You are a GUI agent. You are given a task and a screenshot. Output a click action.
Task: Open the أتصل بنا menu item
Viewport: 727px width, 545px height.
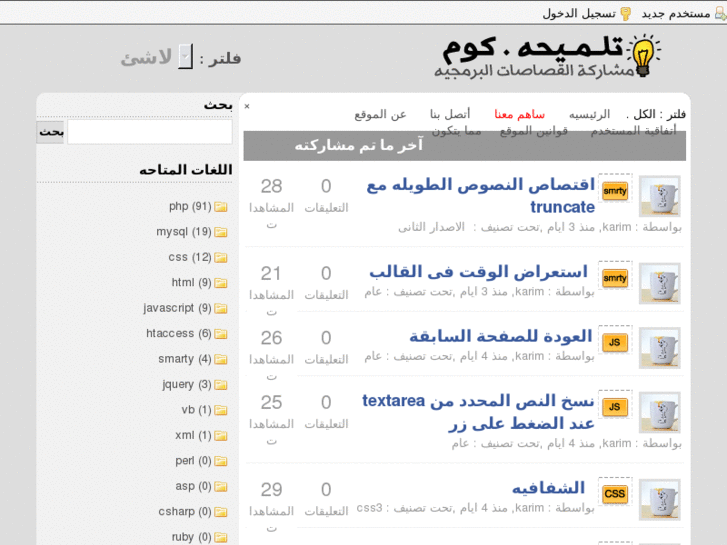[450, 114]
